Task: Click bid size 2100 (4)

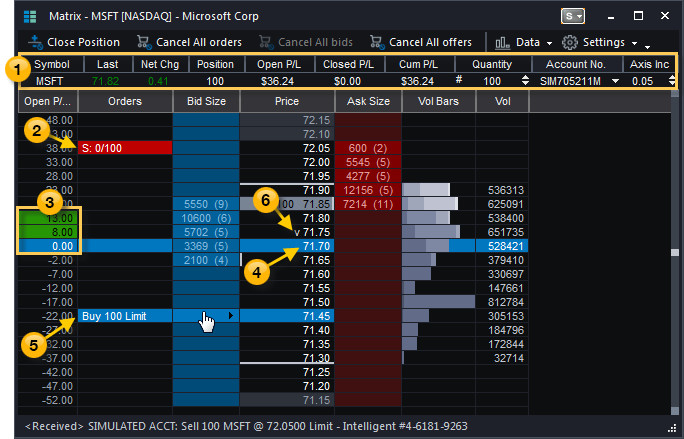Action: [206, 260]
